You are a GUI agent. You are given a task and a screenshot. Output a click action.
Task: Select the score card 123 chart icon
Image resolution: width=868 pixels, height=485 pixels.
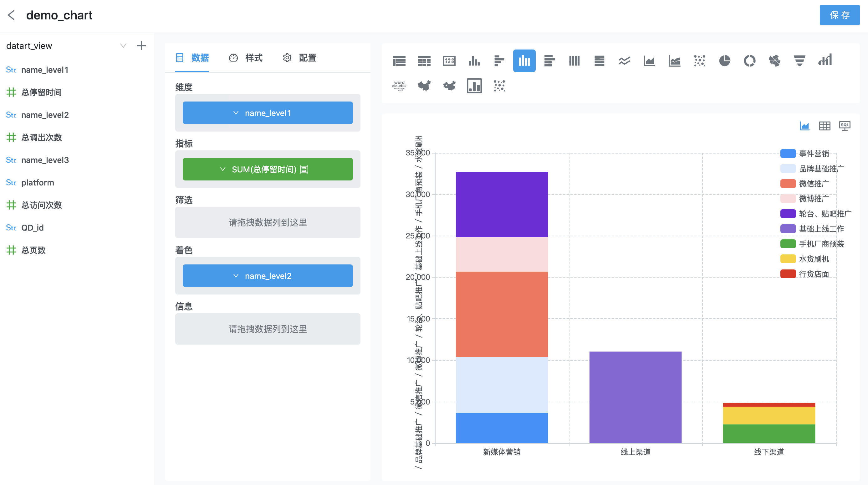click(x=449, y=61)
